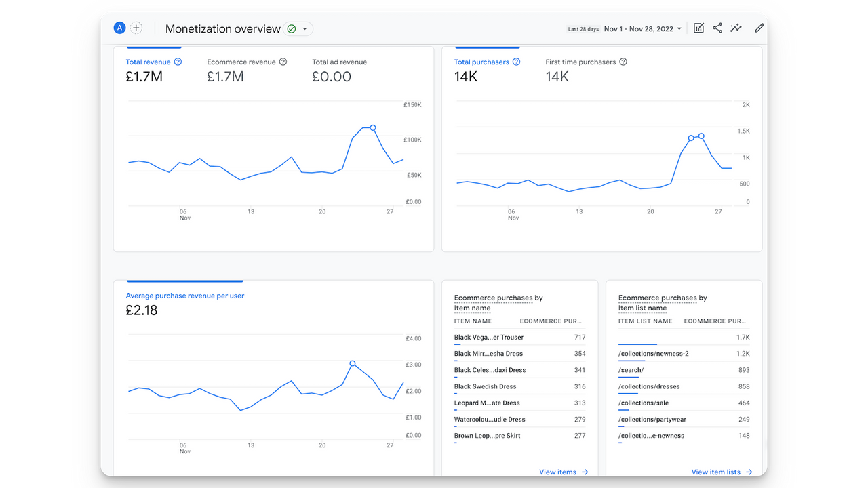The height and width of the screenshot is (488, 868).
Task: Click the Black Swedish Dress table row
Action: pyautogui.click(x=519, y=386)
